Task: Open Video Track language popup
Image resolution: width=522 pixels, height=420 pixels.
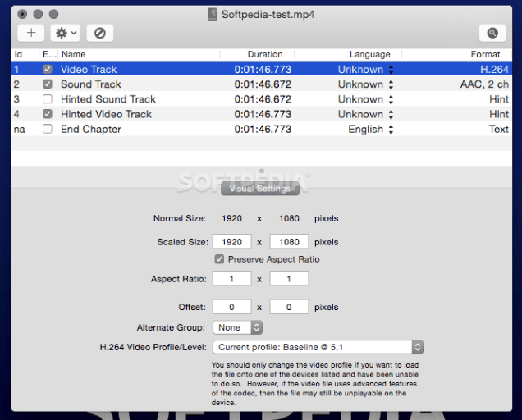Action: (x=391, y=70)
